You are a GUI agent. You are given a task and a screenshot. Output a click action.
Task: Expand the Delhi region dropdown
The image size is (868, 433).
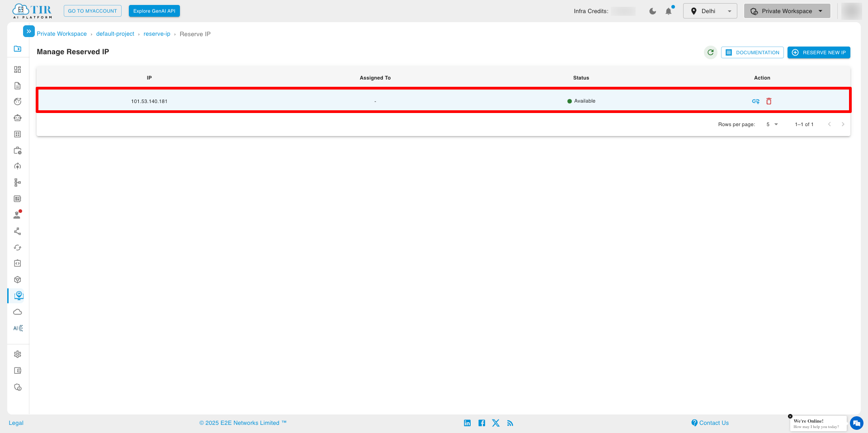pos(710,11)
